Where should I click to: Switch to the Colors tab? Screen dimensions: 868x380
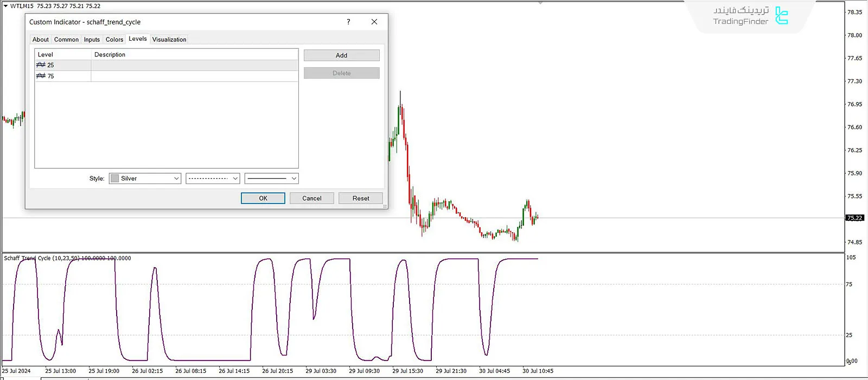pos(114,40)
